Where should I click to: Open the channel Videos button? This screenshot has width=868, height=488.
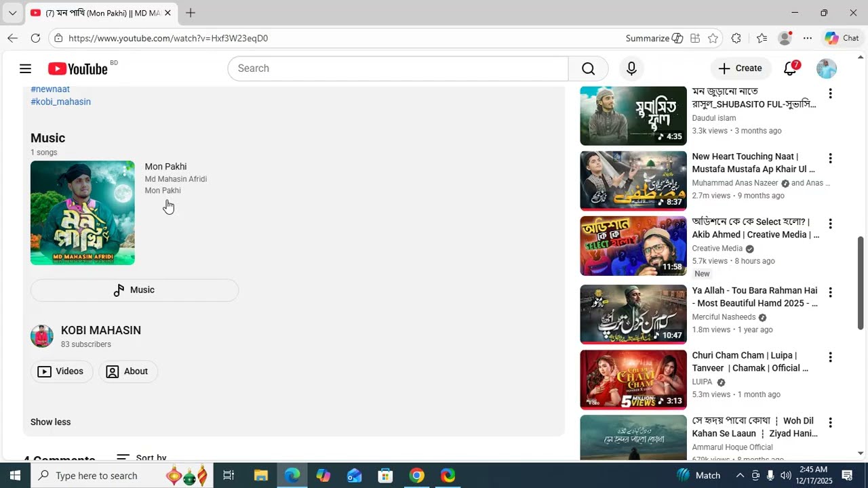62,371
